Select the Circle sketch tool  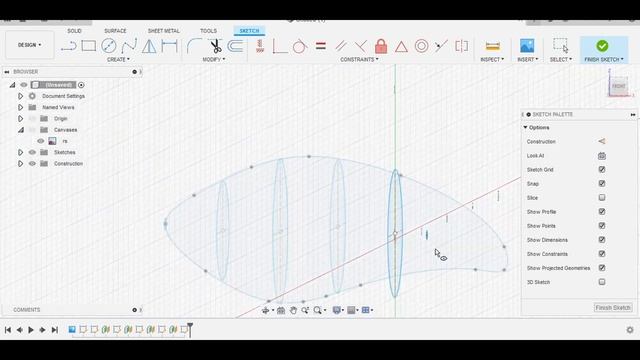coord(109,46)
